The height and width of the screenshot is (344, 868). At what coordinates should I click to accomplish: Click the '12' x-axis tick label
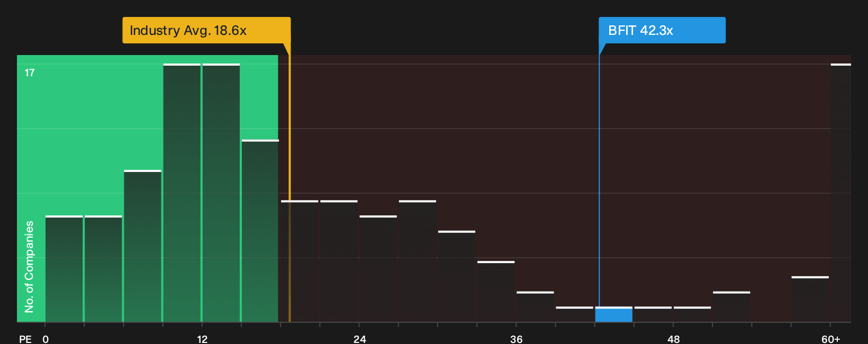coord(202,339)
